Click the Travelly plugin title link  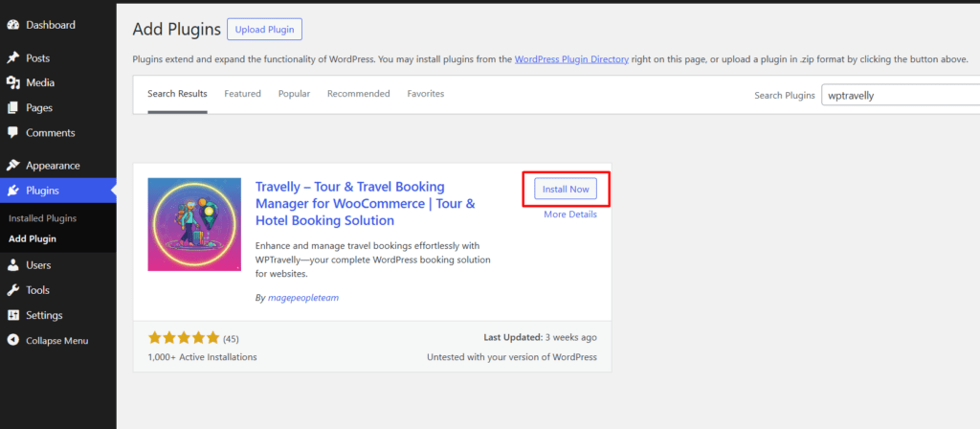click(x=366, y=204)
